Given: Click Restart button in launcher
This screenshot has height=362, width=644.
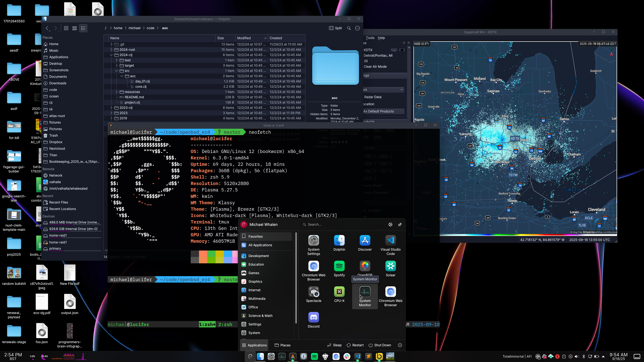Looking at the screenshot, I should coord(355,345).
